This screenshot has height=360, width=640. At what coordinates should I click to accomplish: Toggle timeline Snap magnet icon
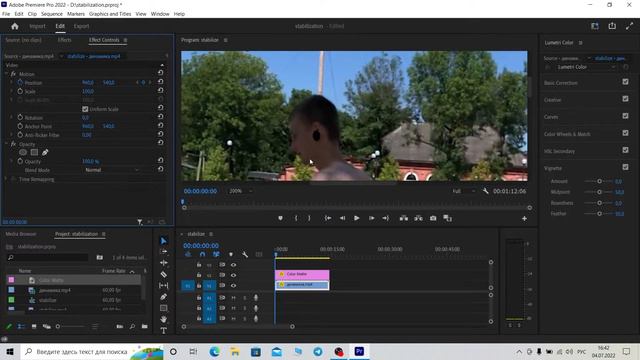pos(202,254)
